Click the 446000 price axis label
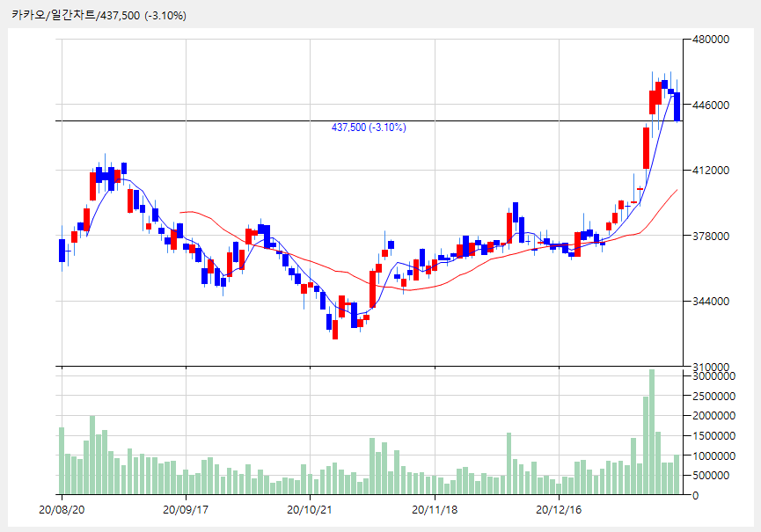 tap(710, 105)
